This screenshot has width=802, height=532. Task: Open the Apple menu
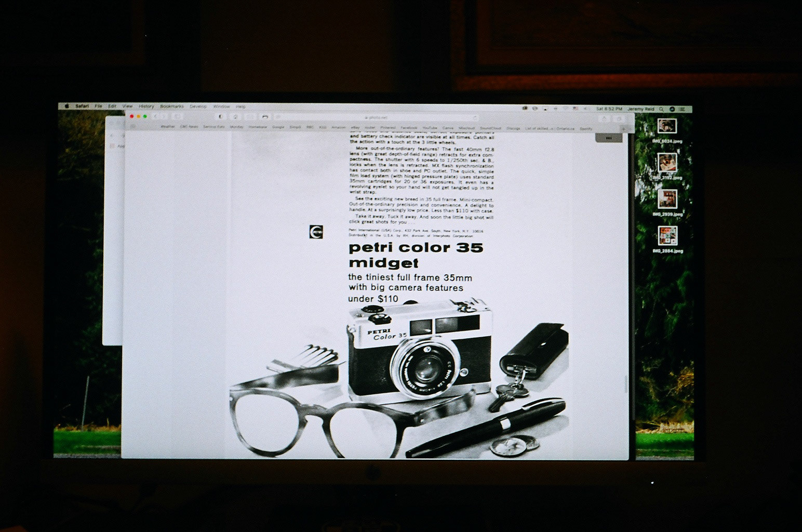click(66, 106)
